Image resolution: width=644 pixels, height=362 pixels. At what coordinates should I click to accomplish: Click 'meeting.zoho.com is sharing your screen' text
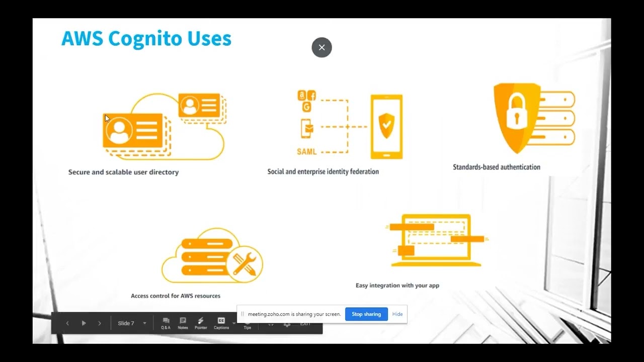click(x=294, y=314)
